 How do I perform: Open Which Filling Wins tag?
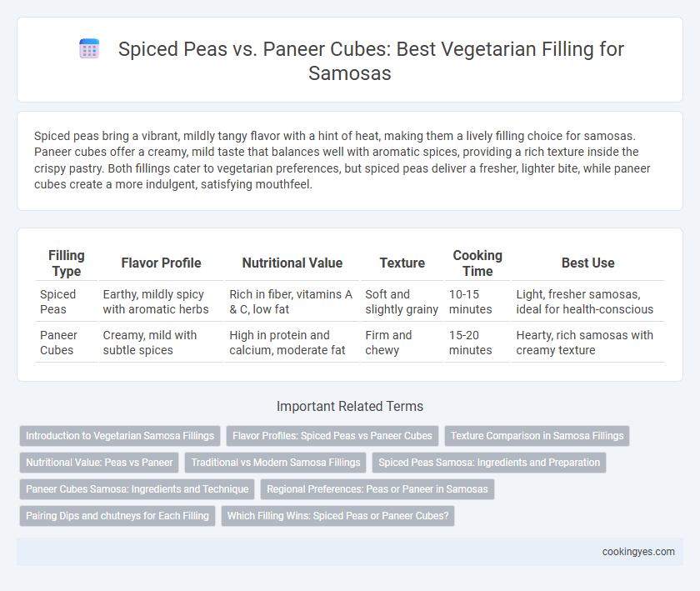point(338,515)
